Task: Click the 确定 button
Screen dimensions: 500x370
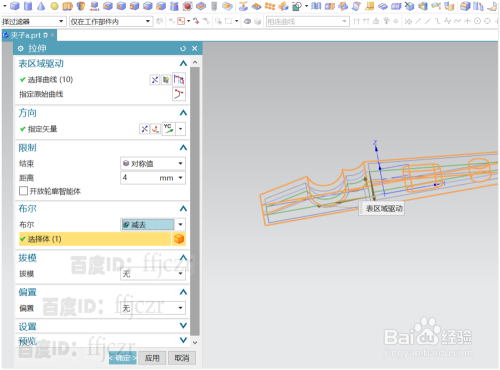Action: coord(123,358)
